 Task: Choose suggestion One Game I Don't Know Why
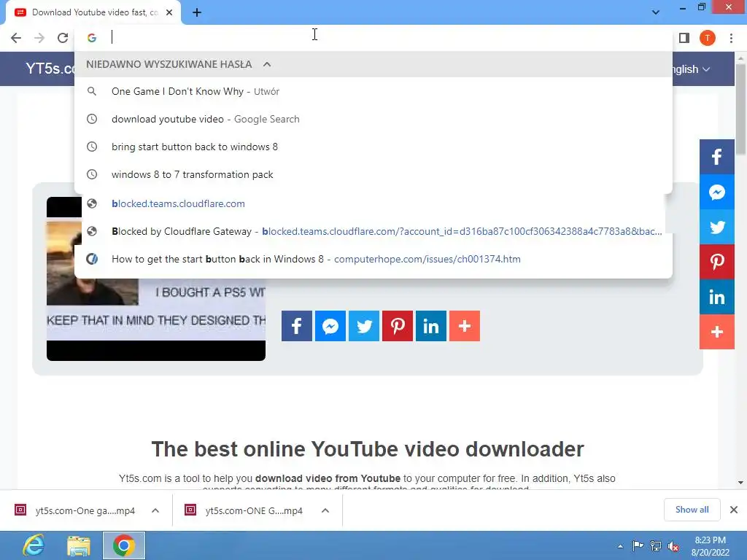tap(373, 91)
